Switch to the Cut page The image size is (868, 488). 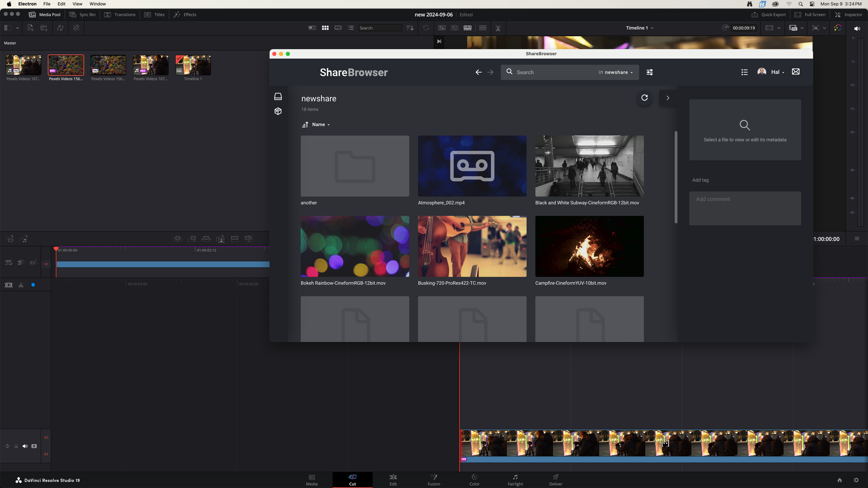pyautogui.click(x=352, y=480)
